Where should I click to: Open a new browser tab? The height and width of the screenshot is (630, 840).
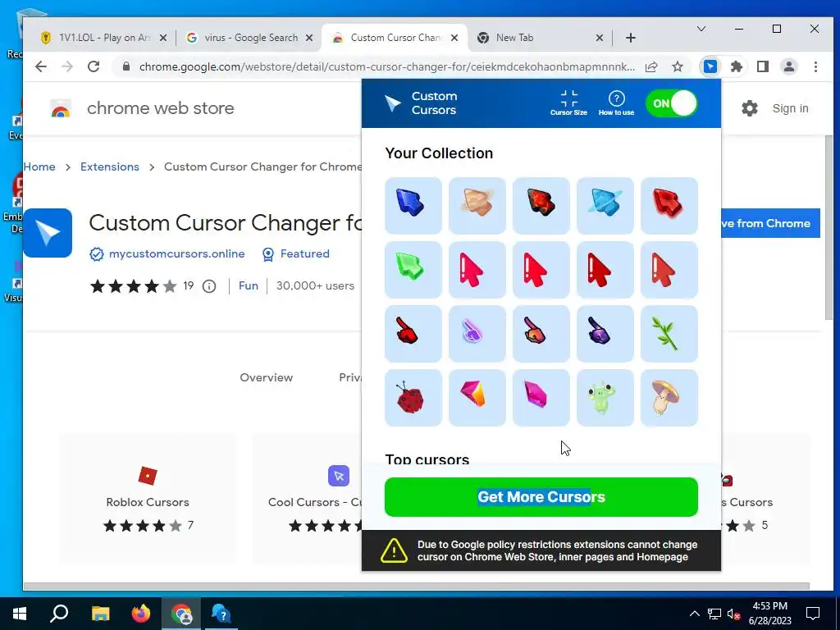(x=631, y=38)
